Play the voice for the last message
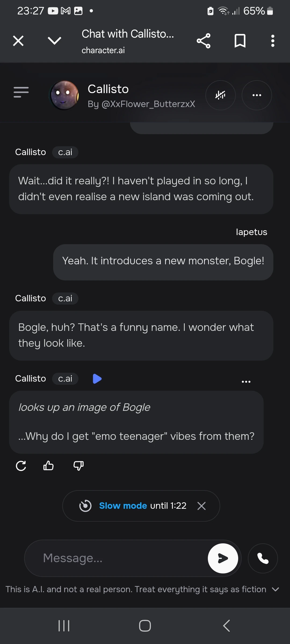The height and width of the screenshot is (644, 290). (97, 379)
